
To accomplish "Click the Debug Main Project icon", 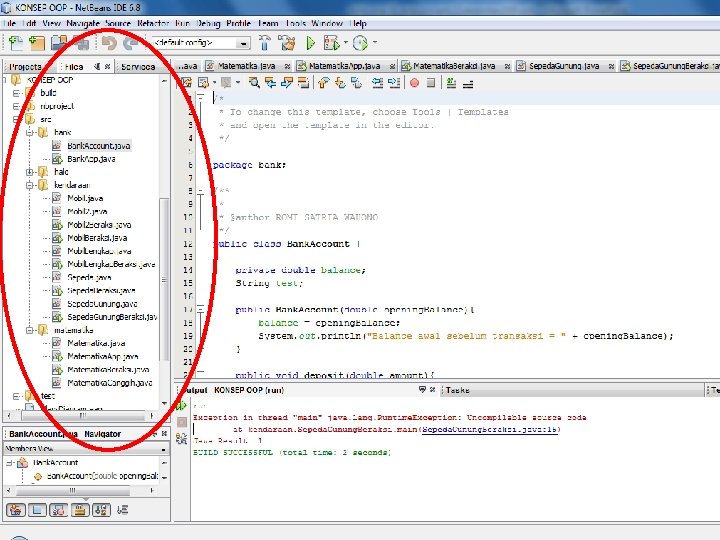I will (x=331, y=43).
